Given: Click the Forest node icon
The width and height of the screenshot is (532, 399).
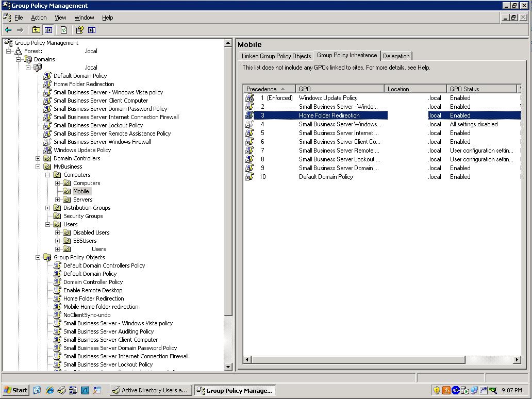Looking at the screenshot, I should 18,51.
